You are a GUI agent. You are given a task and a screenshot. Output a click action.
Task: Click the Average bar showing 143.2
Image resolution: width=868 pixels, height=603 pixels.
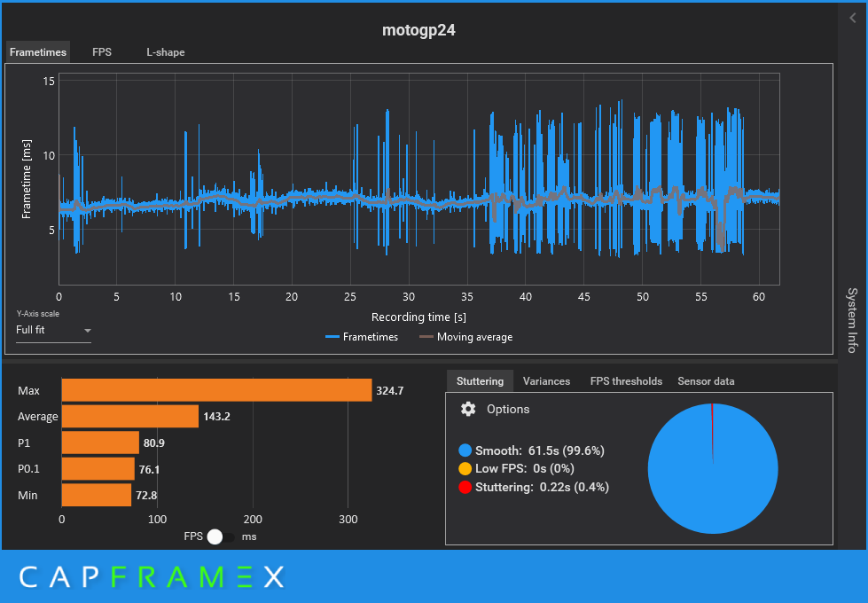(x=130, y=417)
